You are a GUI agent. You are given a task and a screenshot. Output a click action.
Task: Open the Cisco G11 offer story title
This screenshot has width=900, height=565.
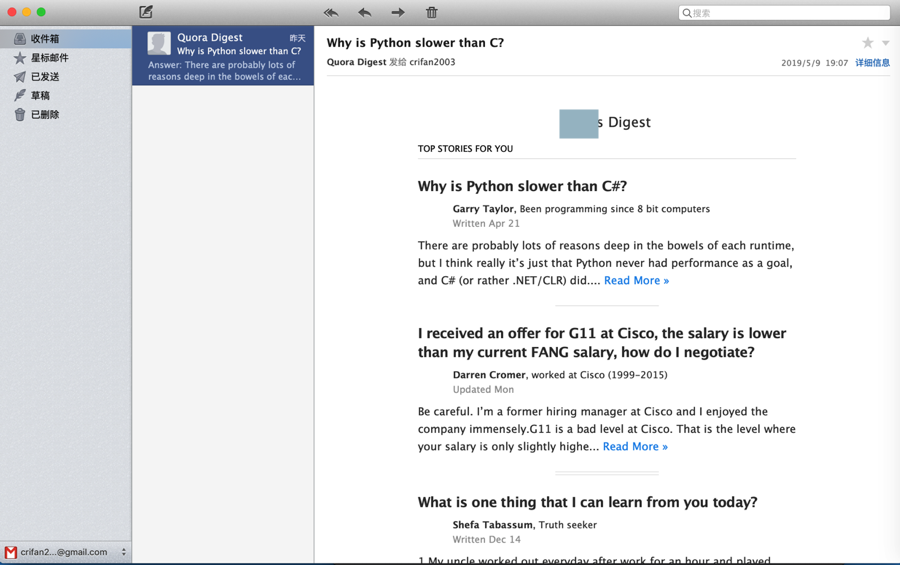coord(602,343)
